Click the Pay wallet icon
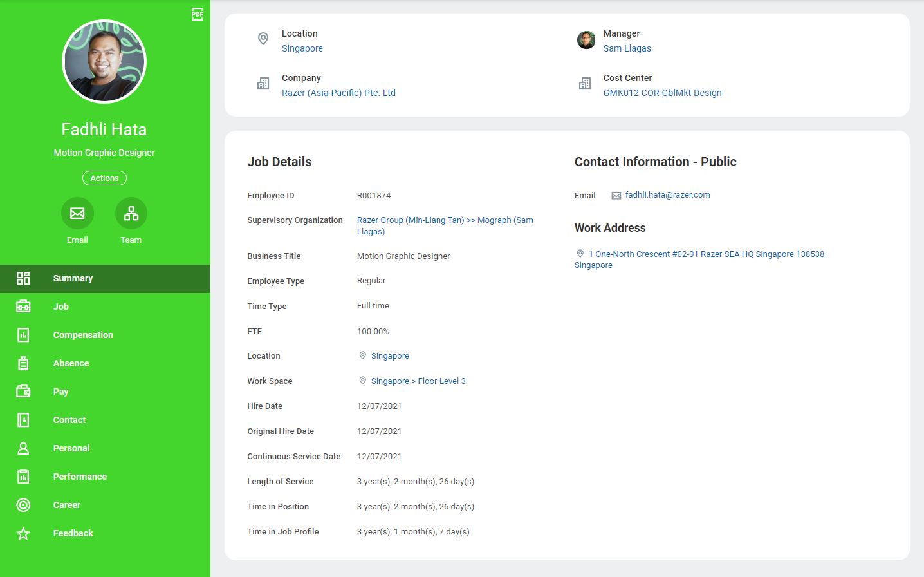Screen dimensions: 924x577 23,392
